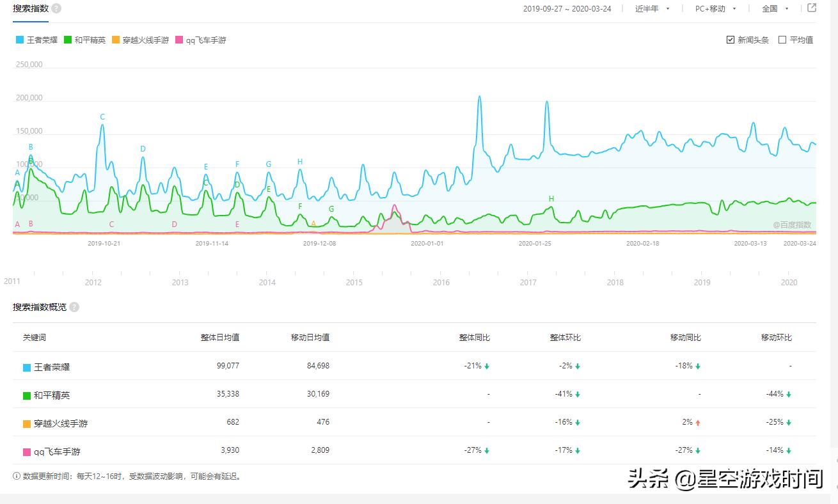Screen dimensions: 838x504
Task: Click green marker G near 2019-12-08
Action: (331, 209)
